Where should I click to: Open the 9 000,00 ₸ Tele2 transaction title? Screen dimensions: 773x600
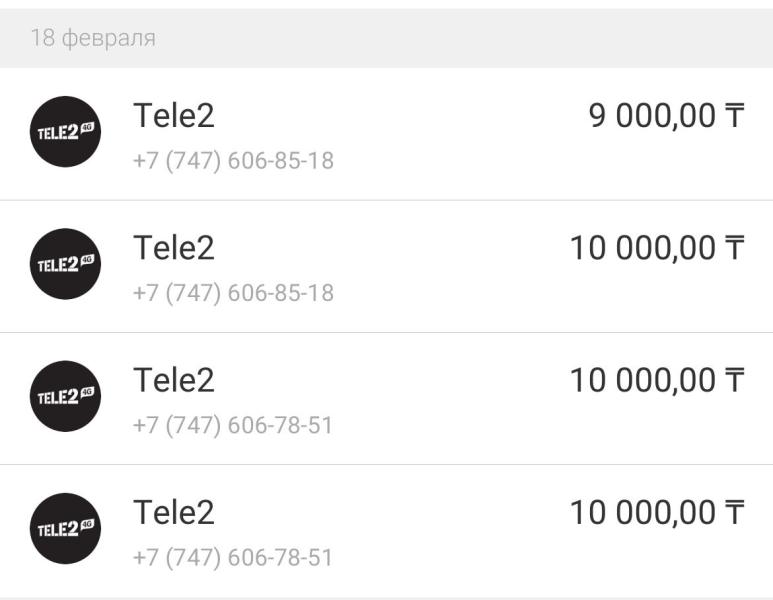click(x=174, y=115)
